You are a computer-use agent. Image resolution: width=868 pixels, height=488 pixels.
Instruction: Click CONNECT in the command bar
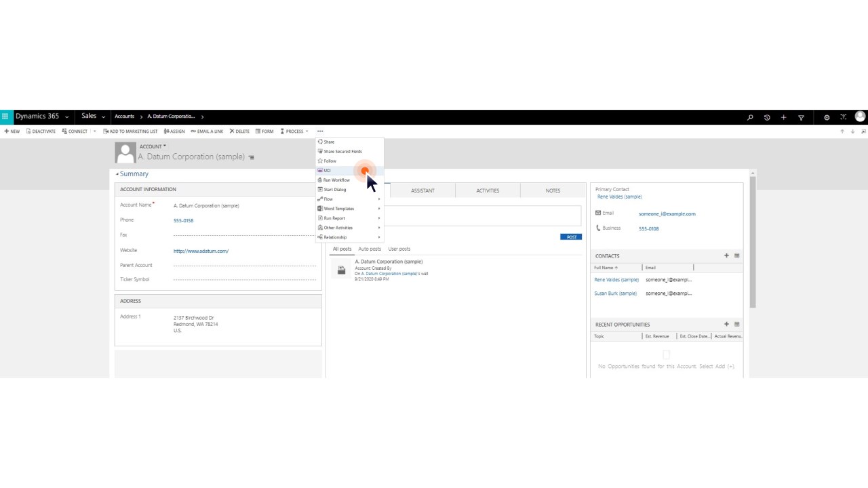[75, 131]
